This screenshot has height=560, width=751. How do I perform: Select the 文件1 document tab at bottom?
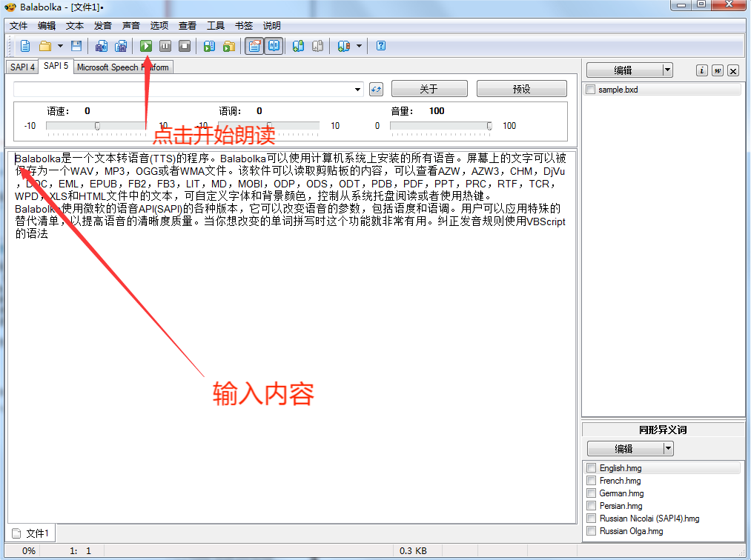[x=31, y=533]
